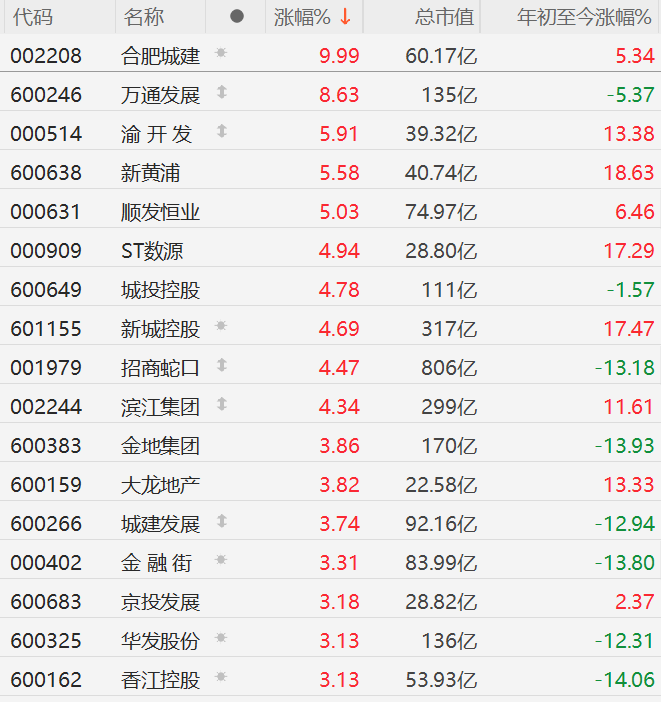
Task: Click the up-down arrow marker beside 招商蛇口
Action: 222,365
